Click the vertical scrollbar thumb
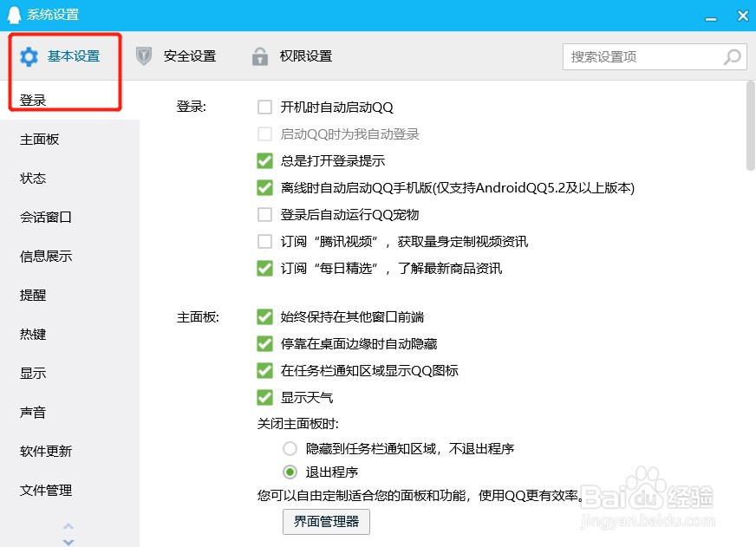Viewport: 756px width, 547px height. coord(750,126)
